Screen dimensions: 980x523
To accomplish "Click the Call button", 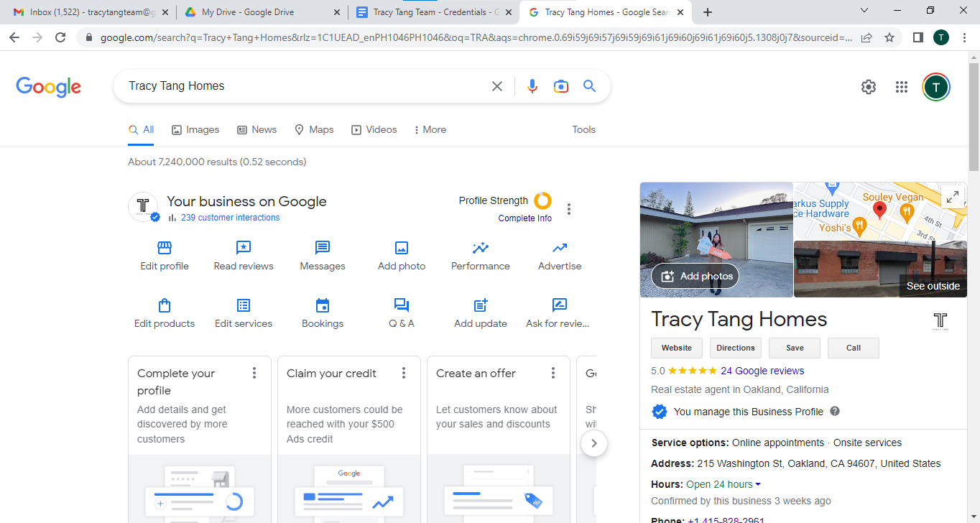I will point(854,348).
